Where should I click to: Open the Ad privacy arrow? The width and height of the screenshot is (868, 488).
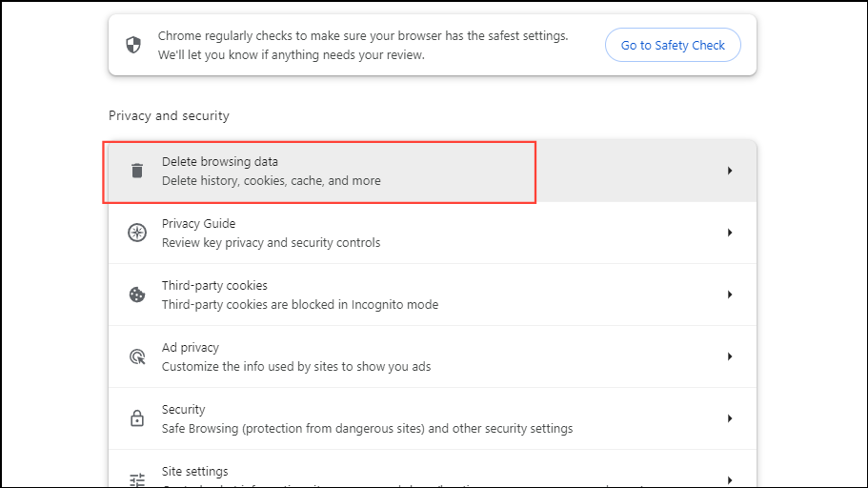coord(730,356)
